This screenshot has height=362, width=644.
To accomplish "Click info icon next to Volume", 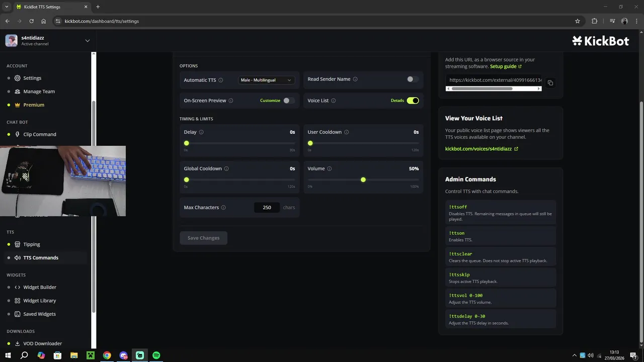I will pos(330,169).
